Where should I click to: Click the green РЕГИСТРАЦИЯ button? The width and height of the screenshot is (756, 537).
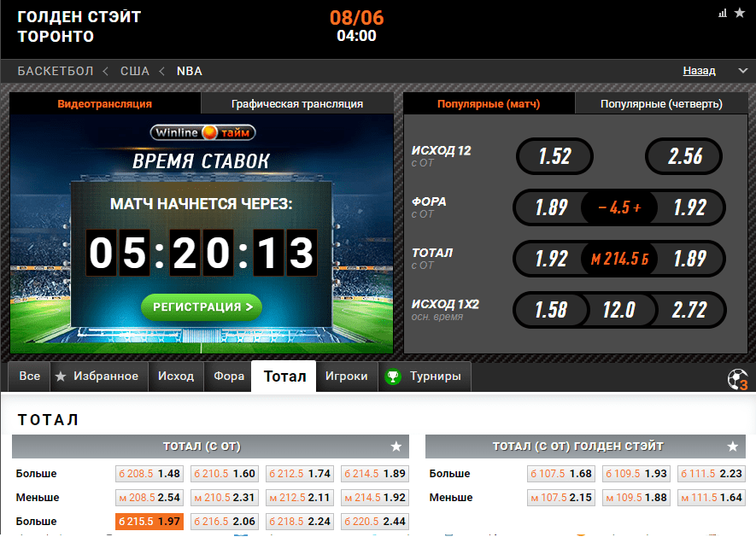pyautogui.click(x=202, y=307)
